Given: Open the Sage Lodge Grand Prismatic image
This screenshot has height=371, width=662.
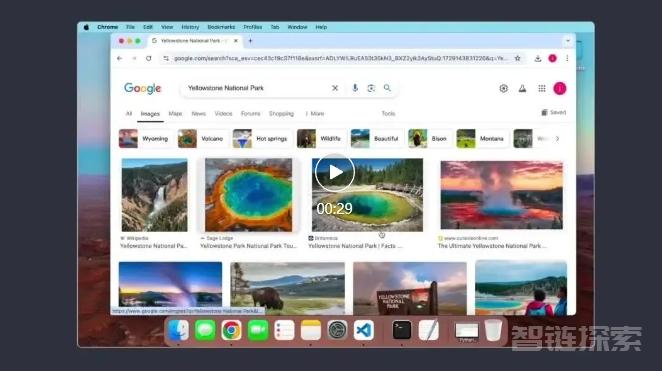Looking at the screenshot, I should (x=249, y=195).
